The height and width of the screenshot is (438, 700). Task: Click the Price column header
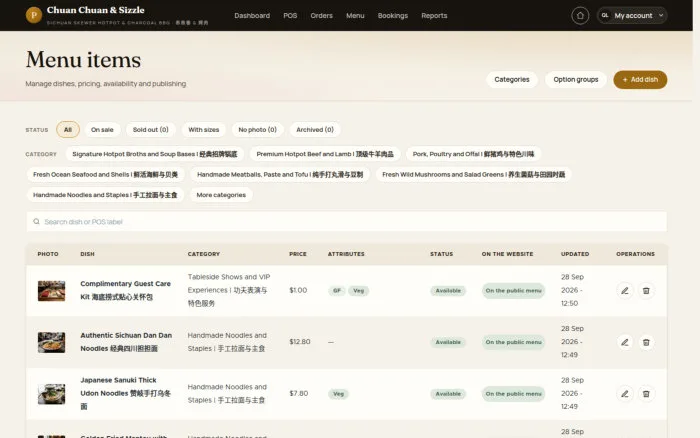click(x=298, y=254)
